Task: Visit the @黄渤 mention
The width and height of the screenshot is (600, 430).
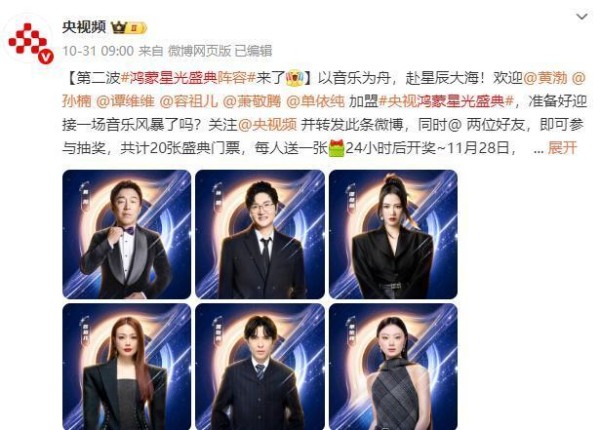Action: (545, 78)
